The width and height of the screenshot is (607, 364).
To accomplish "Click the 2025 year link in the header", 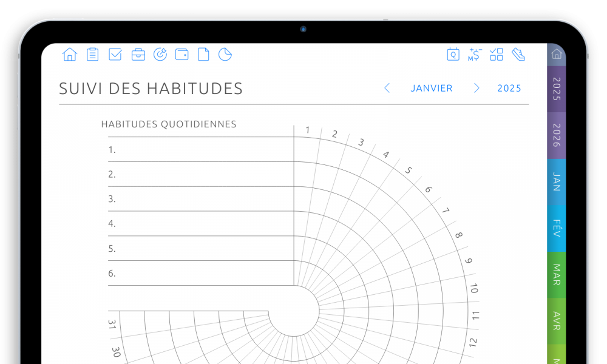I will (x=509, y=88).
